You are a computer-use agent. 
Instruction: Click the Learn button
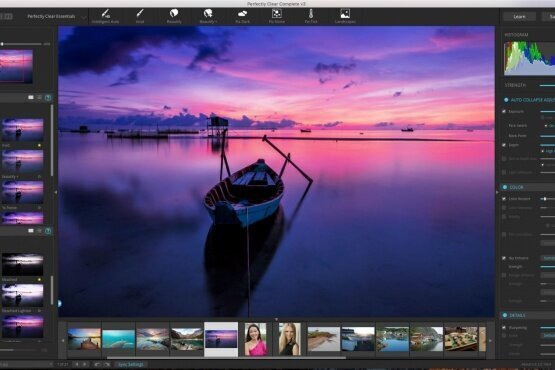click(x=519, y=16)
